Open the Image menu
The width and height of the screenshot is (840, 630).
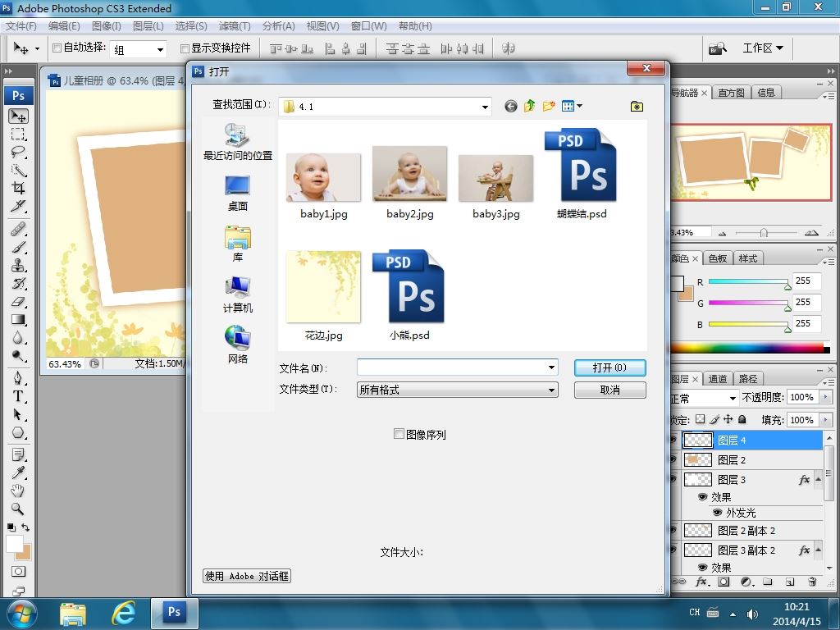[106, 25]
